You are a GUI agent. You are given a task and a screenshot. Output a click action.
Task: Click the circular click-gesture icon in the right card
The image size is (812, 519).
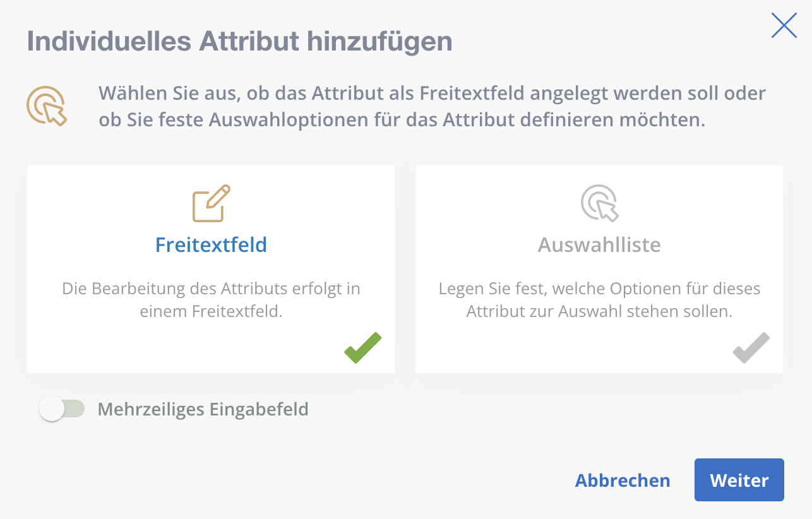pyautogui.click(x=599, y=204)
